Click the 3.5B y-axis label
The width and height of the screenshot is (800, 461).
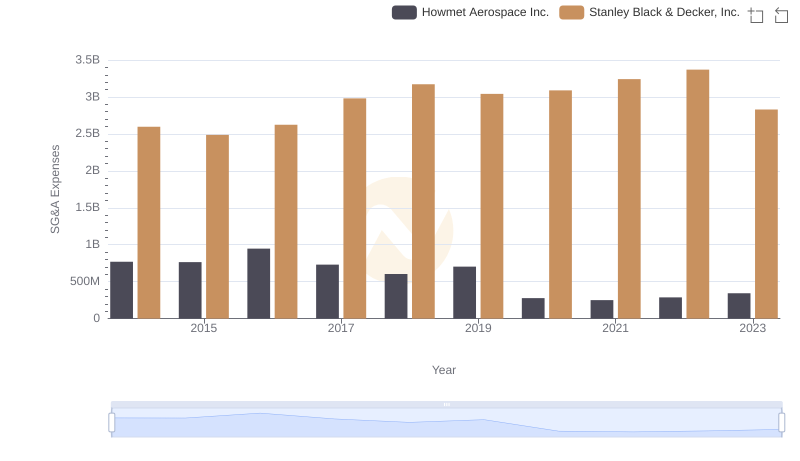point(87,60)
